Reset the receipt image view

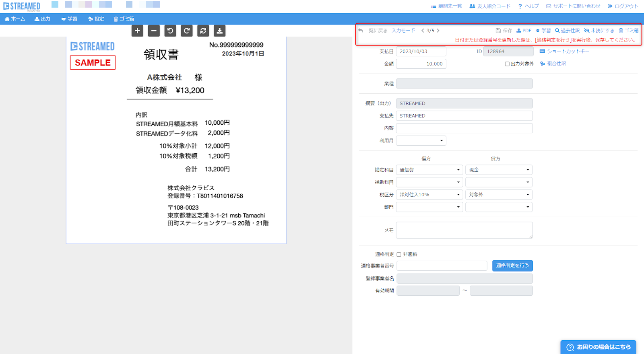tap(203, 31)
